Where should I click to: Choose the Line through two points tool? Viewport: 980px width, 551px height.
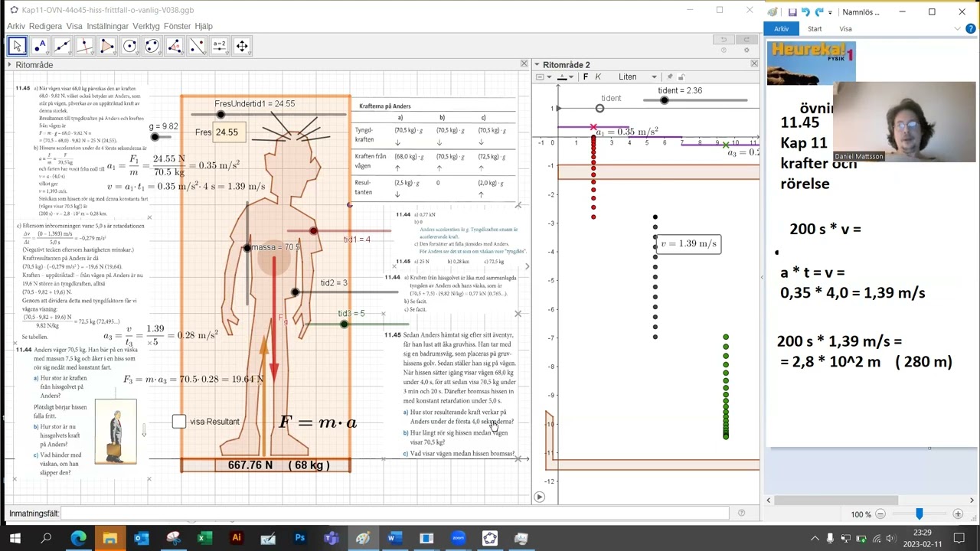(62, 46)
